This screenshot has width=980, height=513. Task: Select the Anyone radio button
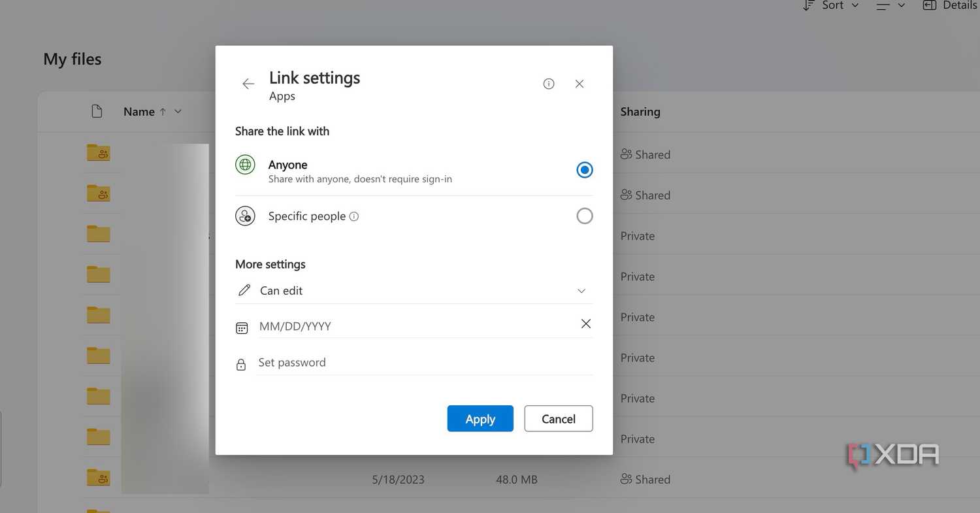(x=585, y=170)
